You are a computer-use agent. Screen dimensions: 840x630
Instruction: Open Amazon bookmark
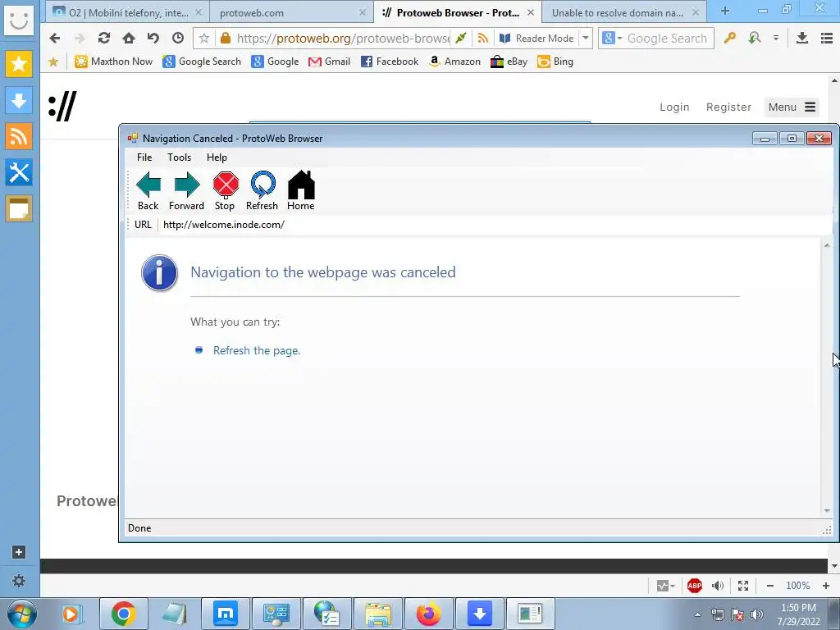(x=454, y=62)
